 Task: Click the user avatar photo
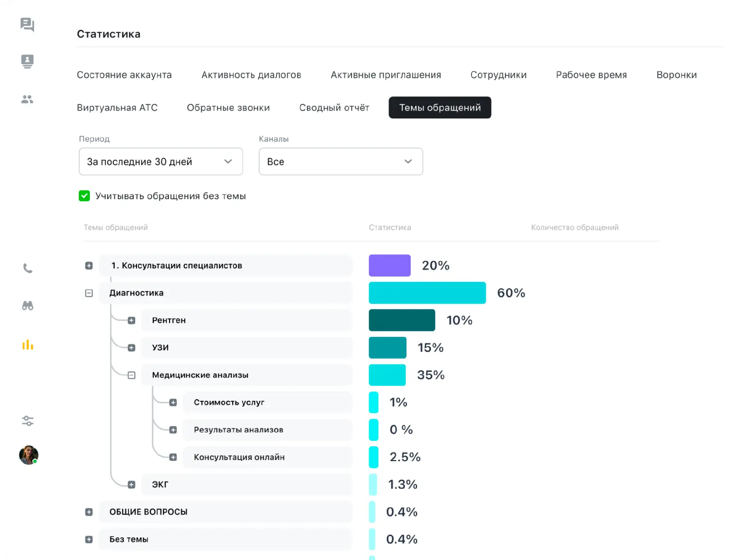tap(29, 455)
